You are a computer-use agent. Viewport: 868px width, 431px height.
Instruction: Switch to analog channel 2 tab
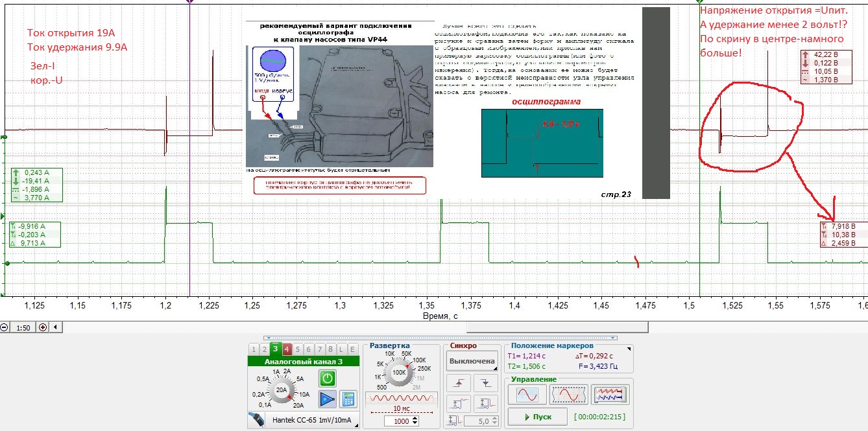(x=265, y=349)
